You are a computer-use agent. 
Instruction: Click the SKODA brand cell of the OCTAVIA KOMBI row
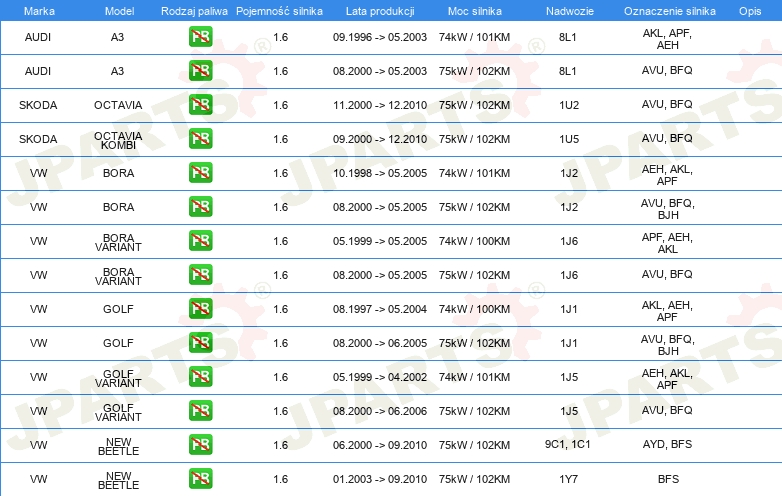click(38, 139)
